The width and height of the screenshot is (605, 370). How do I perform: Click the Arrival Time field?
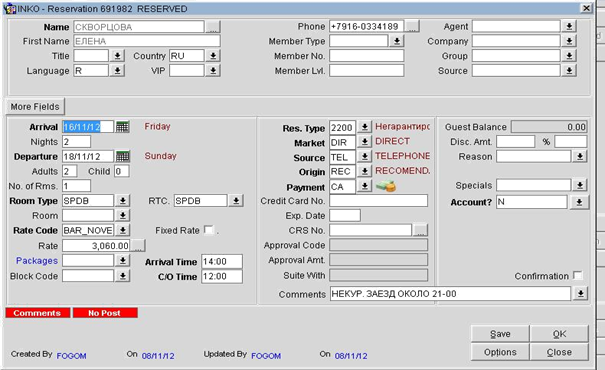[222, 261]
